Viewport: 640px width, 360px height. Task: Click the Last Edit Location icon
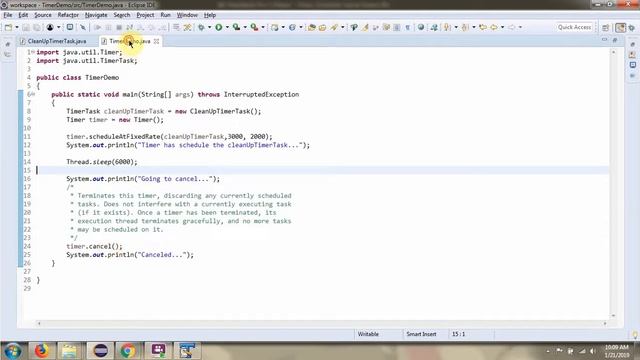(483, 27)
